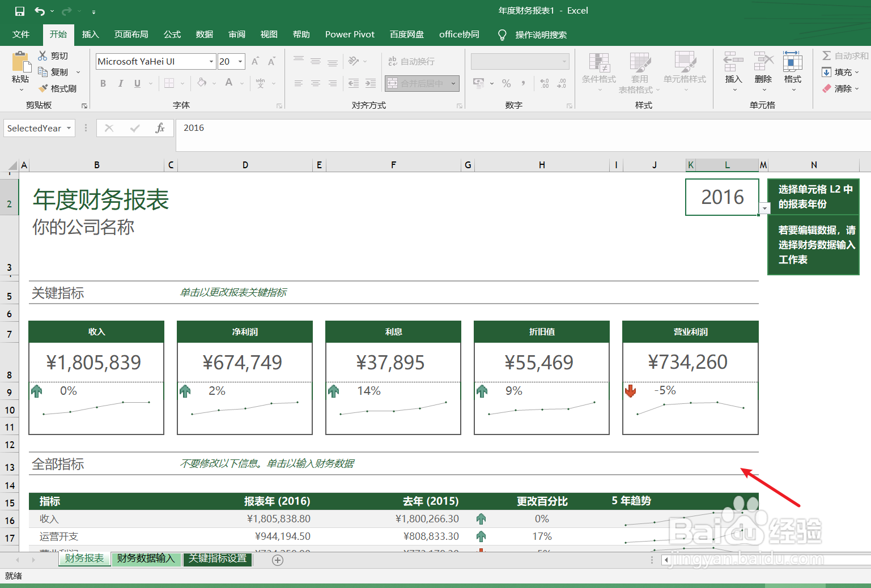
Task: Toggle Bold formatting
Action: (103, 83)
